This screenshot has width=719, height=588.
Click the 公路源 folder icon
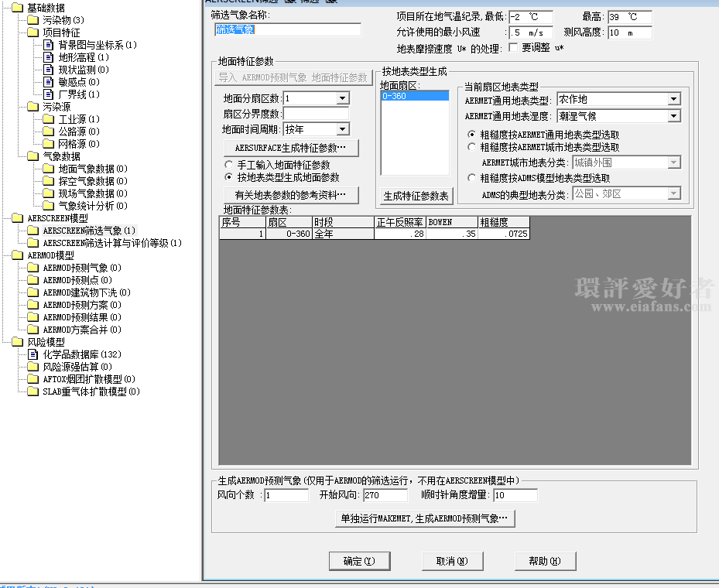point(48,131)
